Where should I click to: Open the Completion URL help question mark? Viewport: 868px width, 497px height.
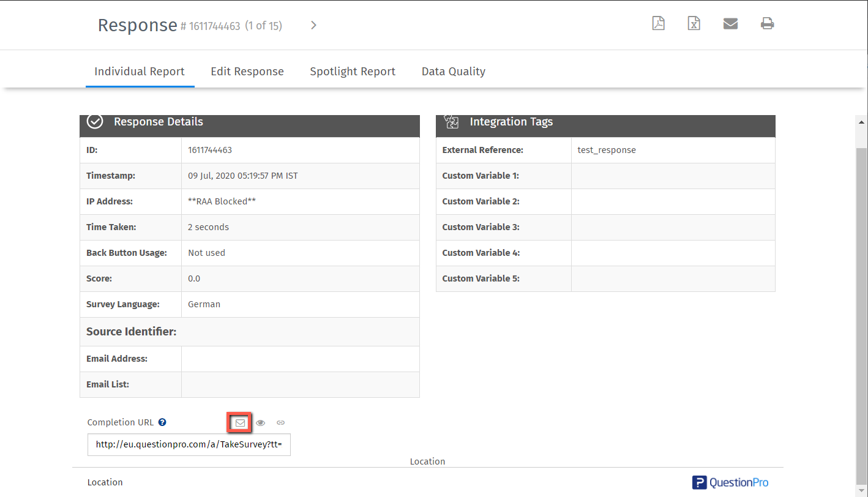click(x=162, y=422)
